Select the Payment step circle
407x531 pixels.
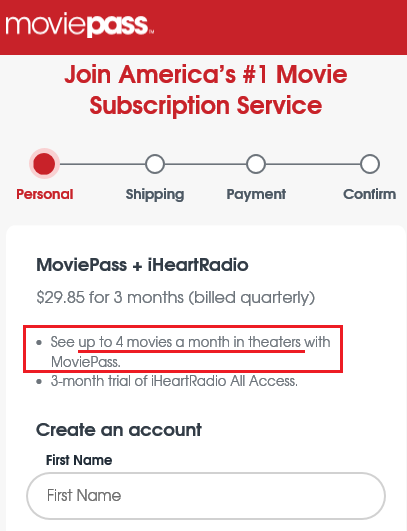256,164
